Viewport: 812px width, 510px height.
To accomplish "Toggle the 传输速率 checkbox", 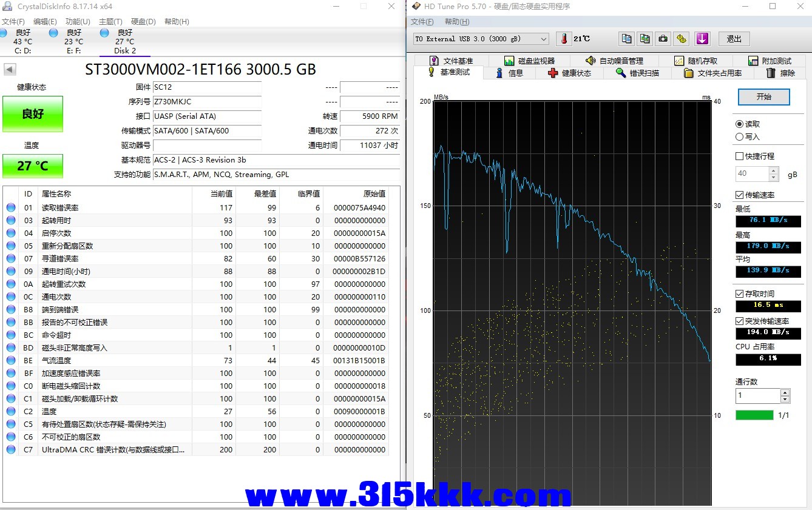I will (739, 195).
